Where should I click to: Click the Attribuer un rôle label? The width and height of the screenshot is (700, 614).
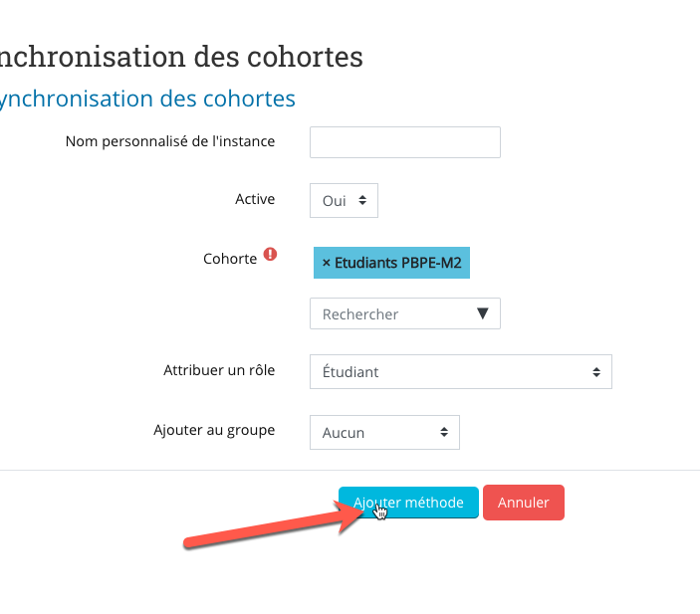point(219,370)
